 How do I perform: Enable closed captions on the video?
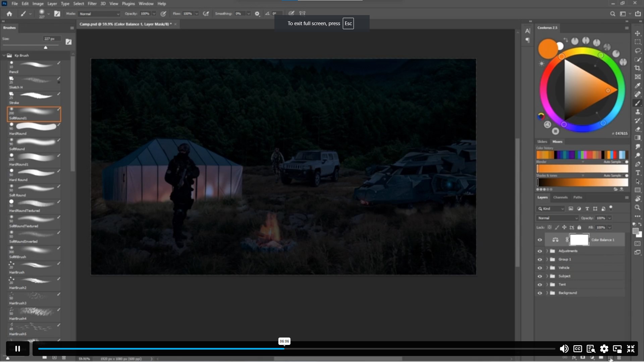point(577,349)
